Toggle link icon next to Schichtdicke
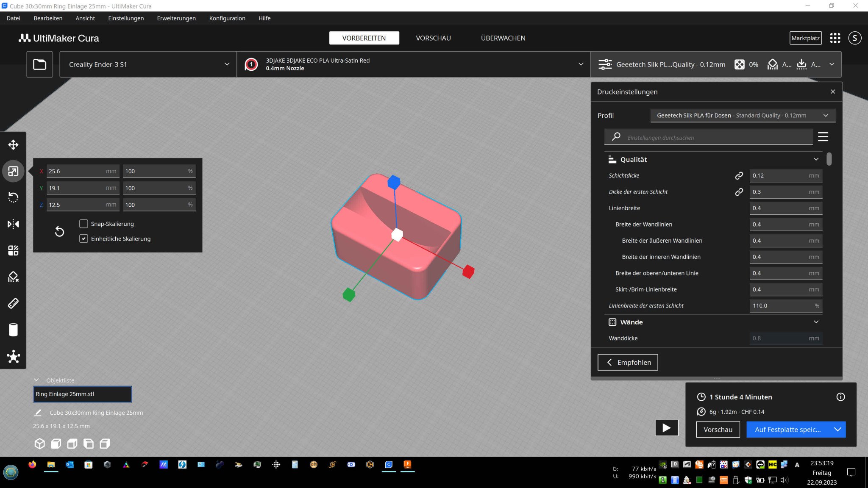 pyautogui.click(x=739, y=175)
